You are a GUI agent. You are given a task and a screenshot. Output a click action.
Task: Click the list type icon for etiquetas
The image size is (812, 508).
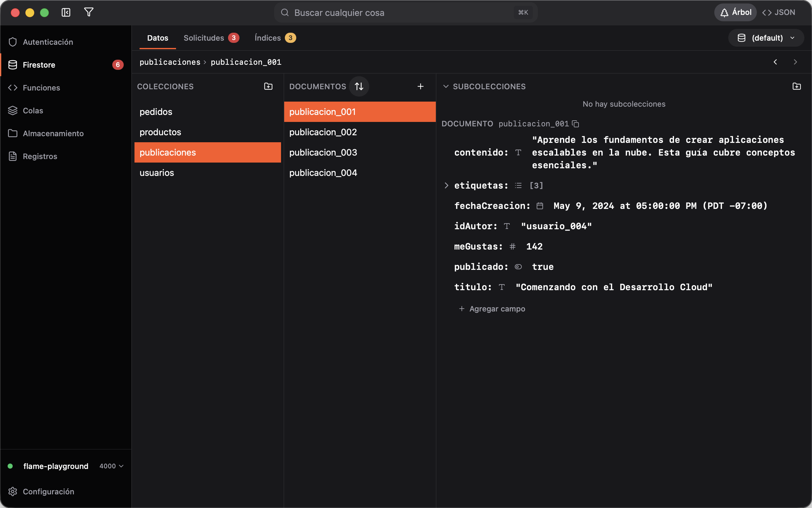(x=518, y=185)
